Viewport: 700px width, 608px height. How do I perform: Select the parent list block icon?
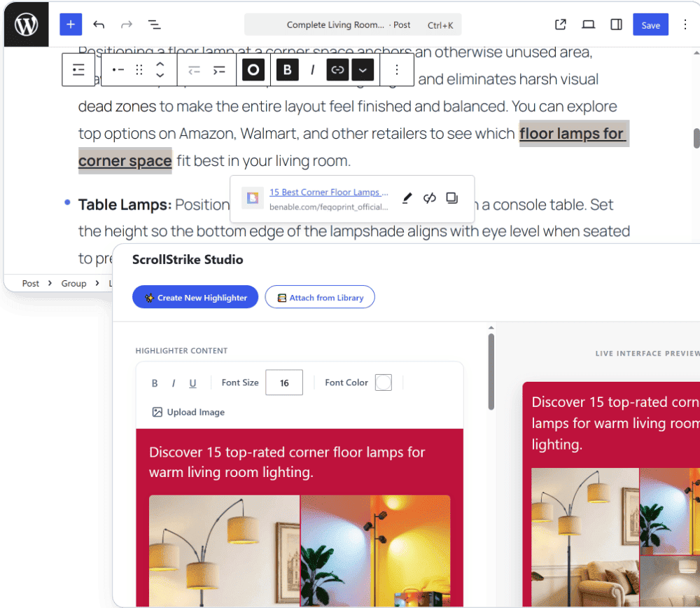tap(78, 69)
